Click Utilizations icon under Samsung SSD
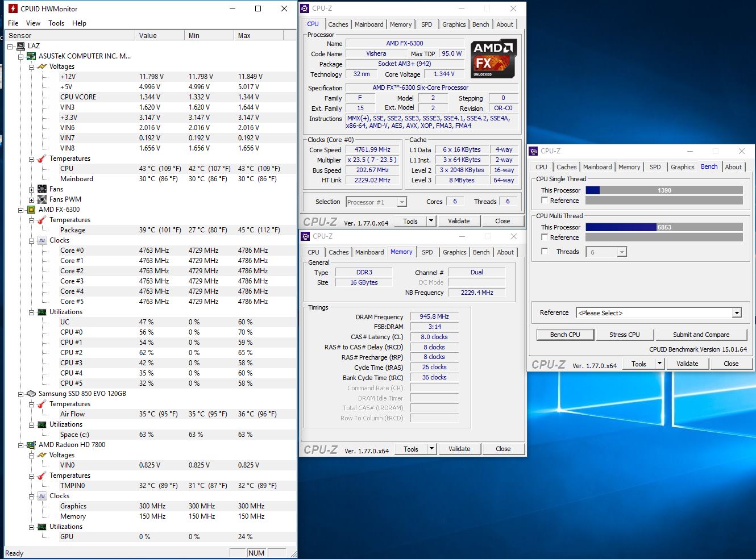Screen dimensions: 756x559 [x=42, y=424]
